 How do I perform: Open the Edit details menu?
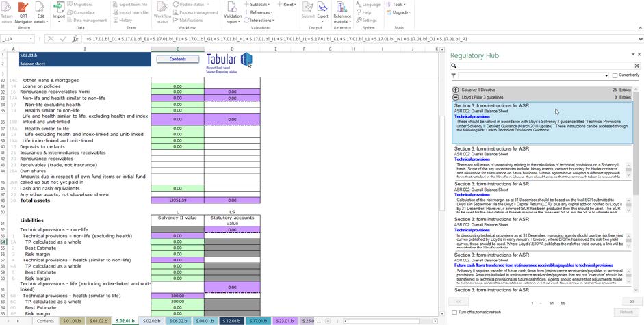tap(40, 12)
